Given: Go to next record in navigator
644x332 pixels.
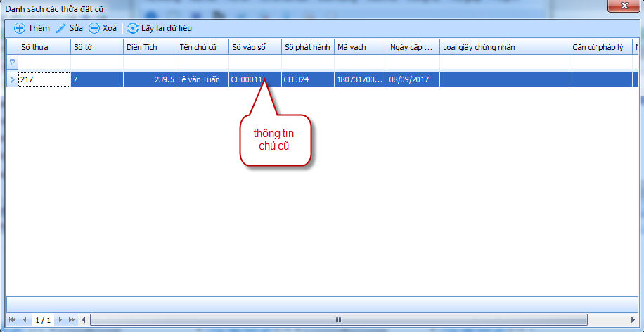Looking at the screenshot, I should (x=61, y=320).
